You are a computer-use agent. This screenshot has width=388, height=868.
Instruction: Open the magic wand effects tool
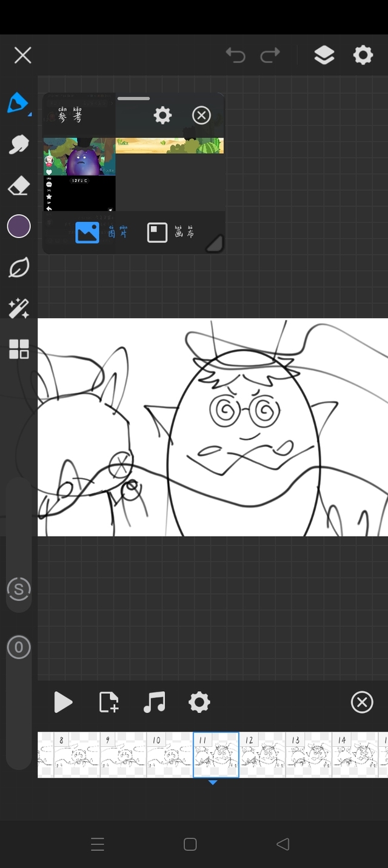click(18, 308)
